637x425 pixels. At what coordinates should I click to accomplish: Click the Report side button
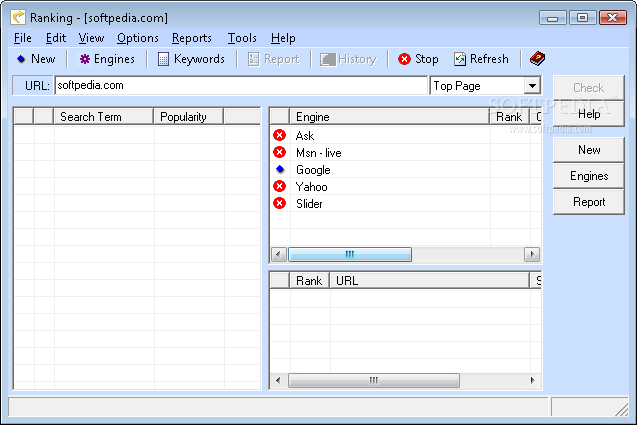point(588,202)
